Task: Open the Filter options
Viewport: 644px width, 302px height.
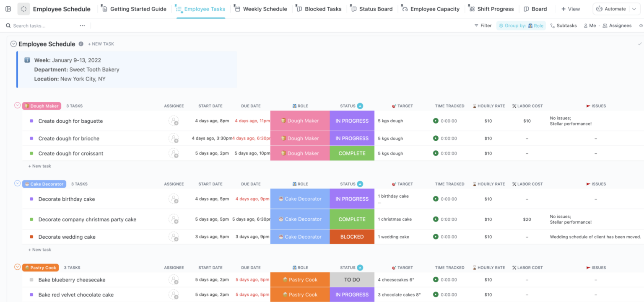Action: [483, 26]
